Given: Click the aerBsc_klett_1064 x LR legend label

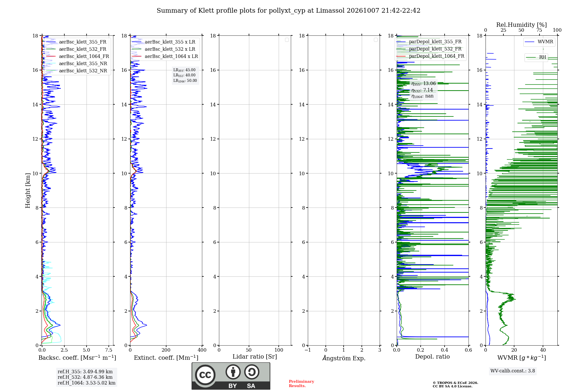Looking at the screenshot, I should click(x=171, y=56).
